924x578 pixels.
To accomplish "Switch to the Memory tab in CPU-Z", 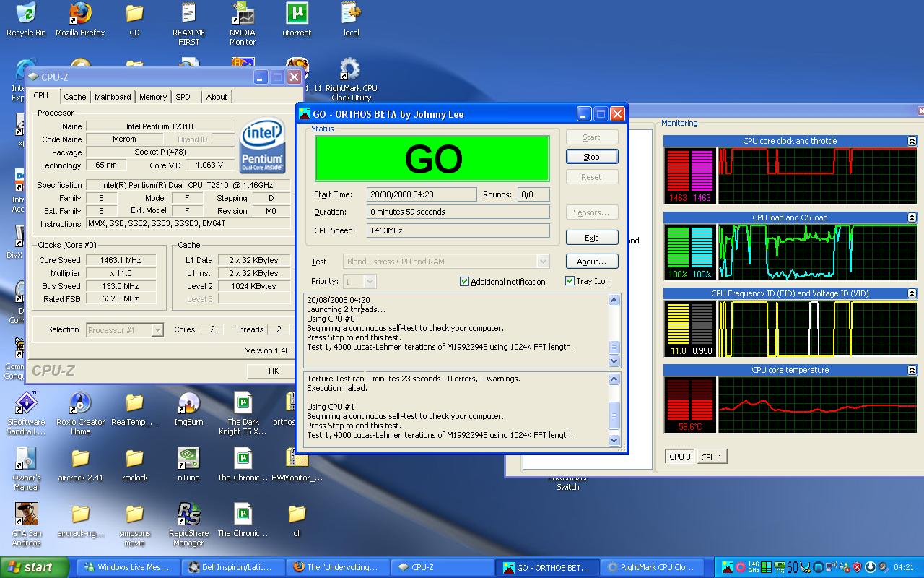I will (153, 97).
